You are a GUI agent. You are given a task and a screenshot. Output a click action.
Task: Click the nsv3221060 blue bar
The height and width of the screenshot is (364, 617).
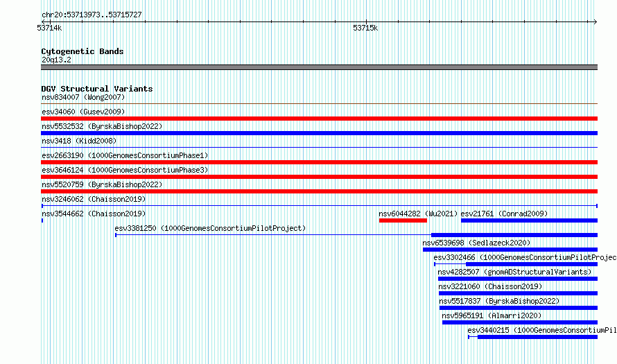(x=519, y=293)
